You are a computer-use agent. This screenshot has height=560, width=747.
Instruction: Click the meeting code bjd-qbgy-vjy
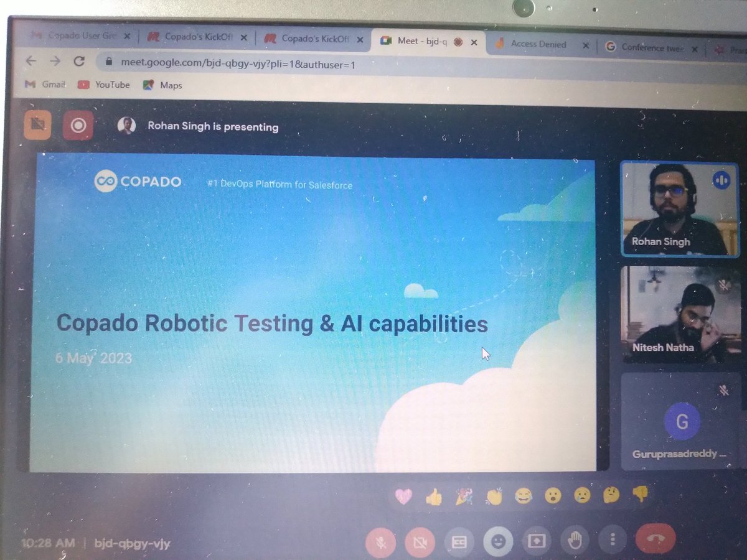(132, 543)
